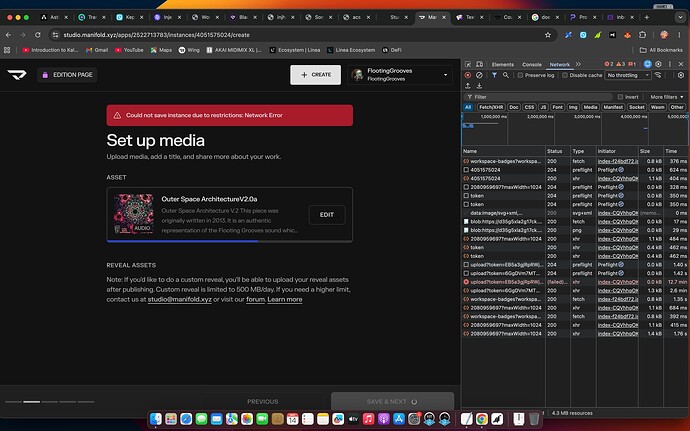Bookmark this page with the star icon

coord(547,35)
